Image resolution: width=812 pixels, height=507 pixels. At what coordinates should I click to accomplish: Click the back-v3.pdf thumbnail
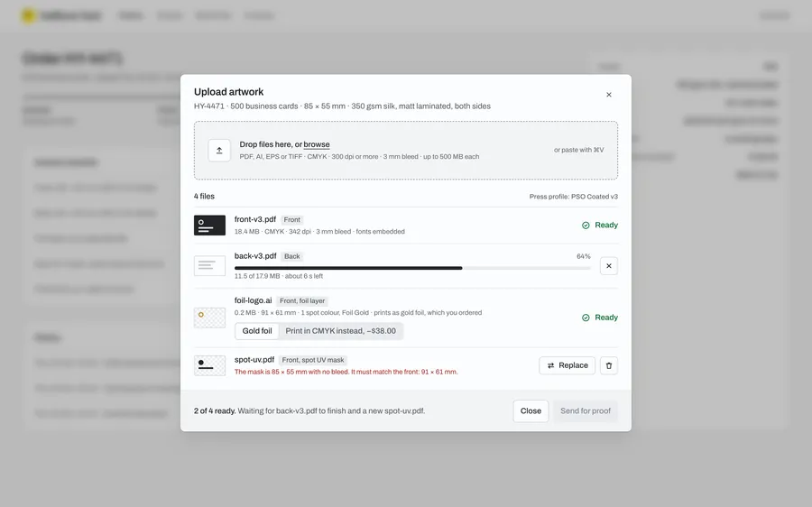point(209,265)
